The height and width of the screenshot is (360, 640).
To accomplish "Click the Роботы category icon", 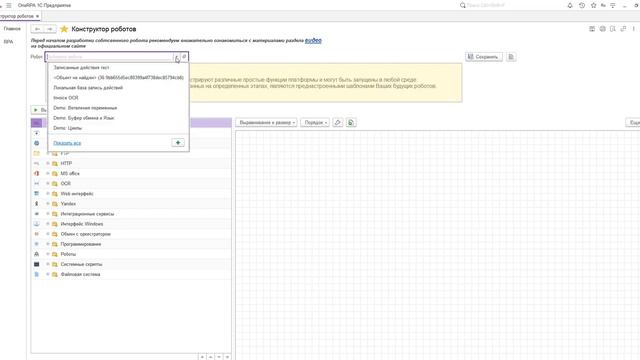I will 36,254.
